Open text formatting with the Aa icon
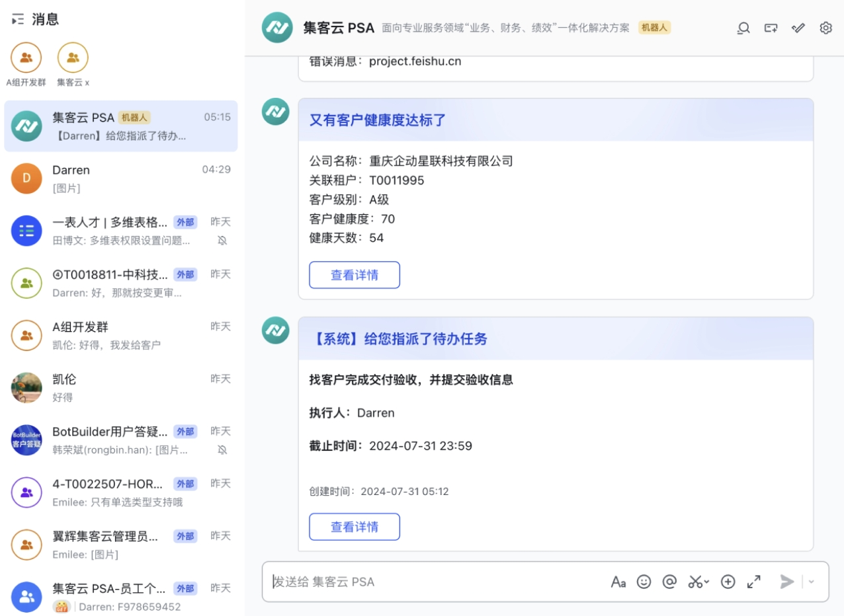The height and width of the screenshot is (616, 844). click(x=619, y=582)
